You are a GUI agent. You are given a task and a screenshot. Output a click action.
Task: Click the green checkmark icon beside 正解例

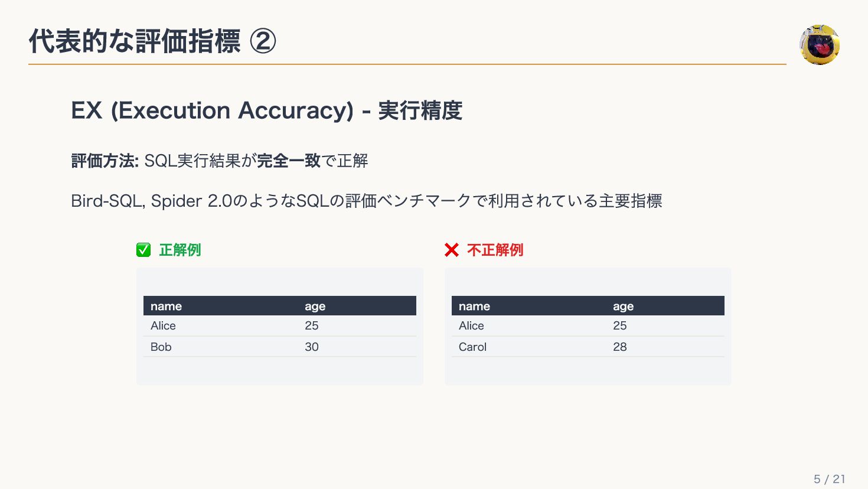pyautogui.click(x=143, y=250)
